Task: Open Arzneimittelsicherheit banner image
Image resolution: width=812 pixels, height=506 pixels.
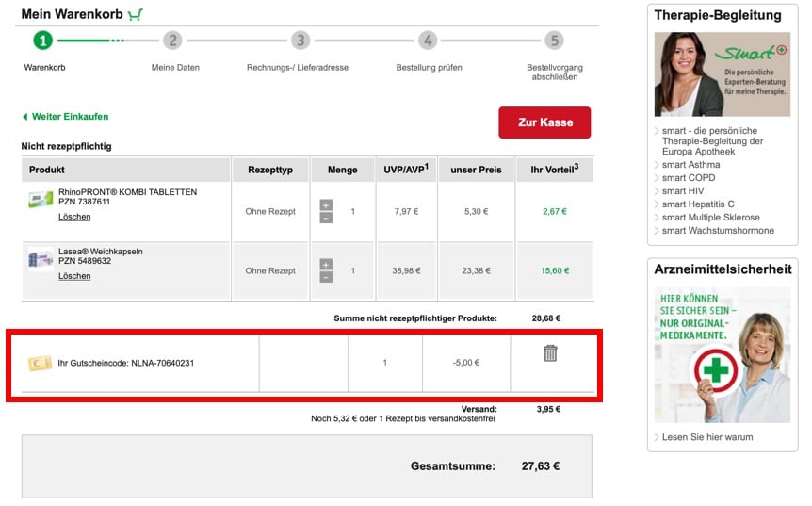Action: (723, 355)
